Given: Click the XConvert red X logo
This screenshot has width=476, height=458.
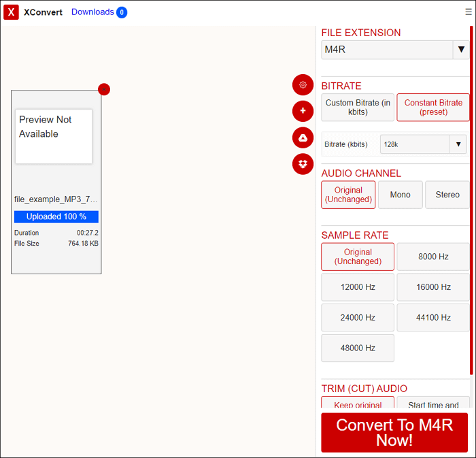Looking at the screenshot, I should click(x=11, y=12).
